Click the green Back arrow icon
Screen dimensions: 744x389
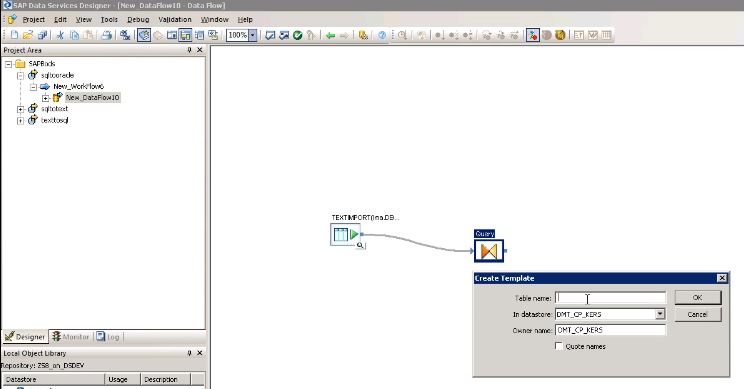point(330,35)
